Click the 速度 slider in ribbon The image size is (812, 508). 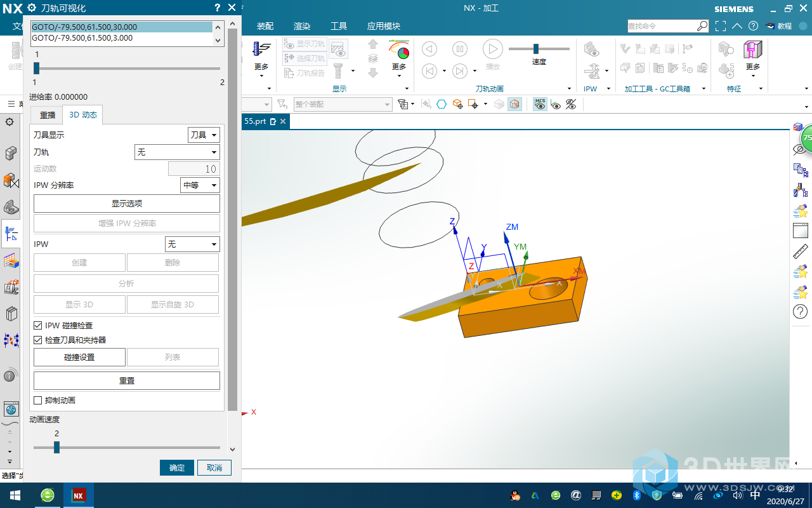point(536,49)
